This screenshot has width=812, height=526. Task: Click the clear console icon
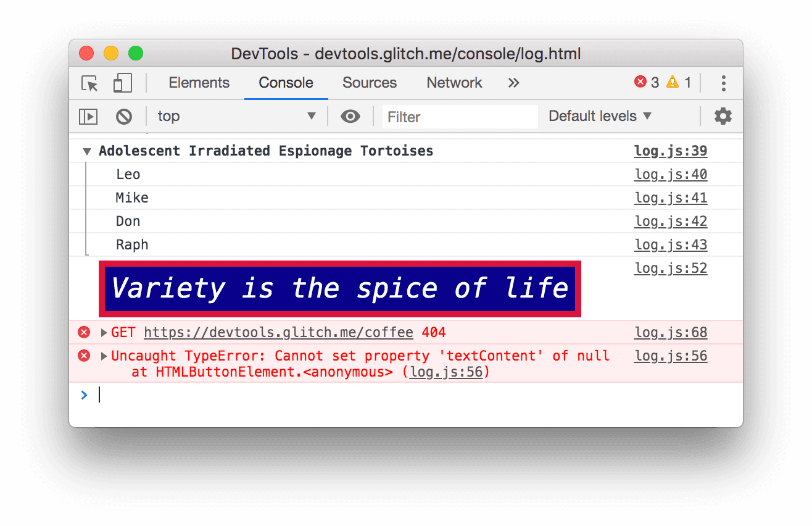[x=125, y=116]
